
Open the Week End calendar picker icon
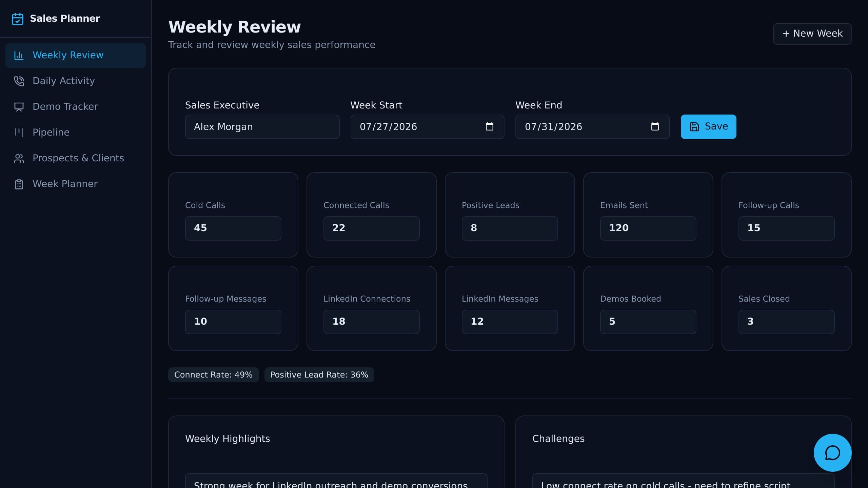(655, 127)
